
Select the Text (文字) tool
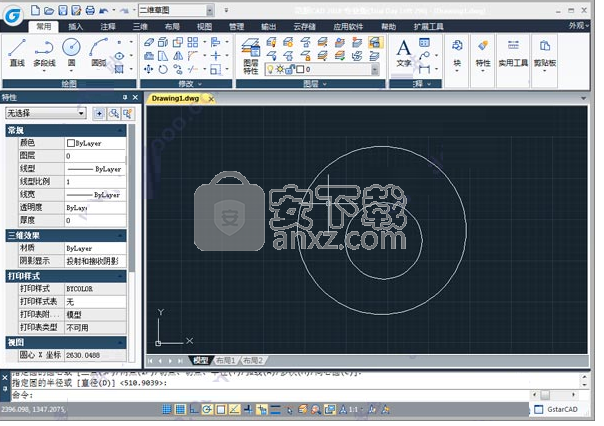point(403,53)
